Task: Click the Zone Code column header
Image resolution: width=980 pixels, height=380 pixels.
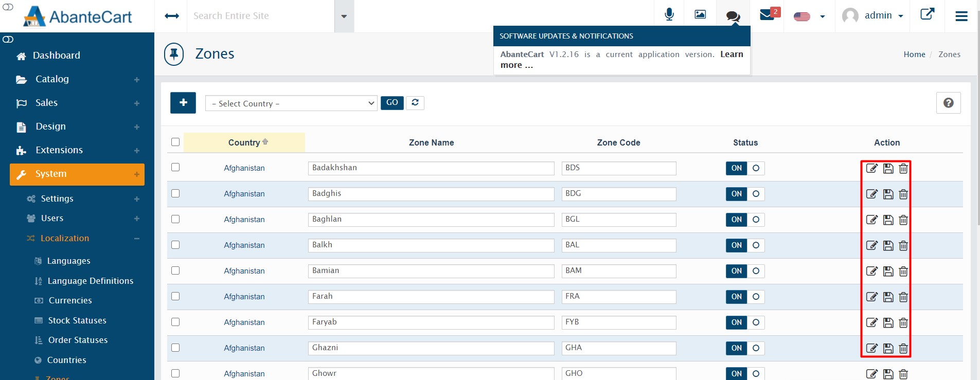Action: (x=618, y=143)
